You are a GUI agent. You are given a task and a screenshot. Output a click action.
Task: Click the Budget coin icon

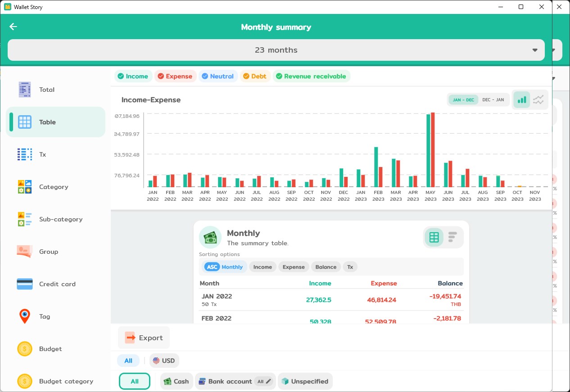[25, 349]
